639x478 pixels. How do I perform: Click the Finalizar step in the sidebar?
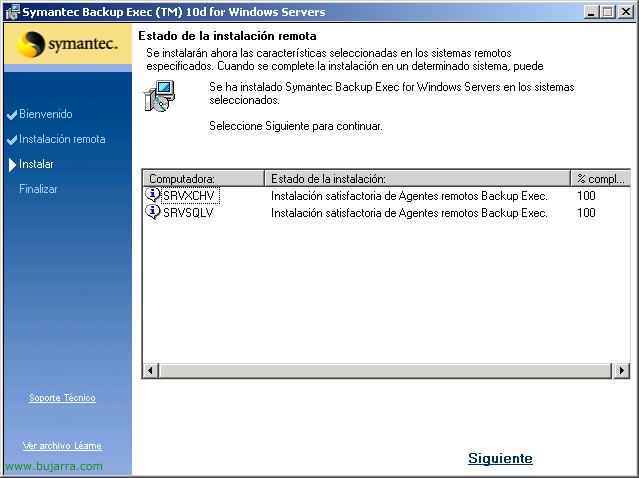point(38,189)
